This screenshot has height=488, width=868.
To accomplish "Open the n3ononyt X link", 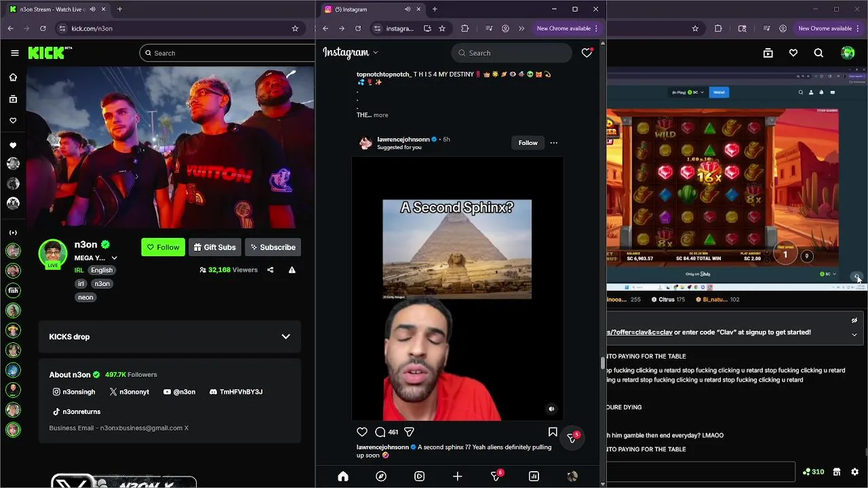I will pos(129,392).
